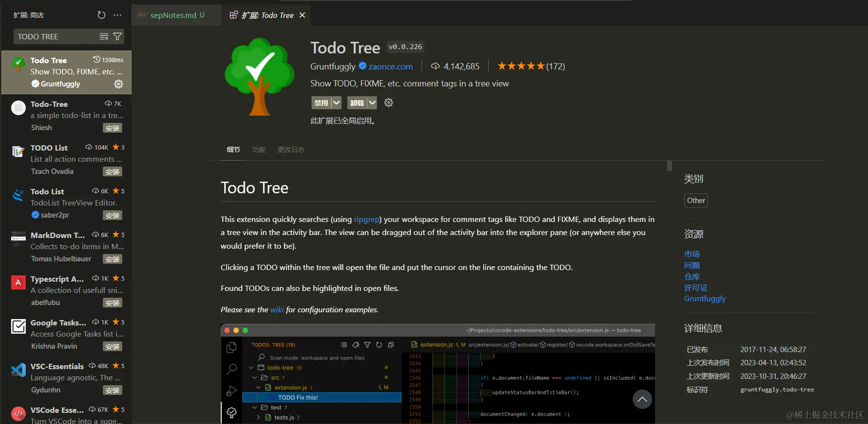Click the identifier gruntfuggly.todo-tree value

tap(777, 390)
